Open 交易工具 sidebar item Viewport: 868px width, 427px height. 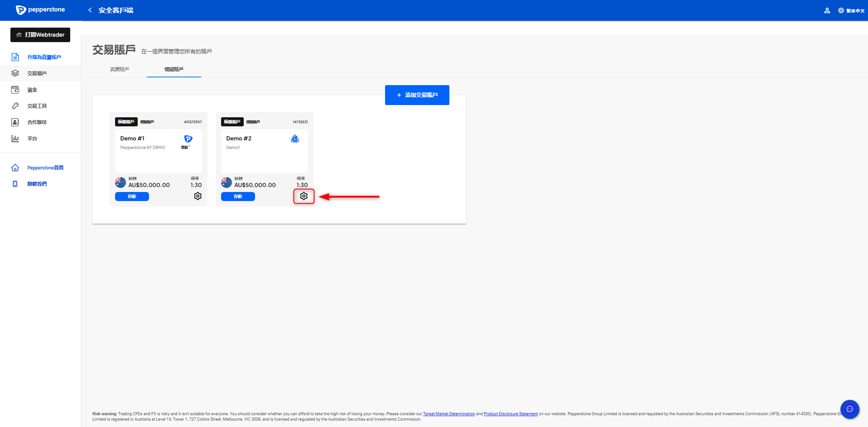pos(37,106)
